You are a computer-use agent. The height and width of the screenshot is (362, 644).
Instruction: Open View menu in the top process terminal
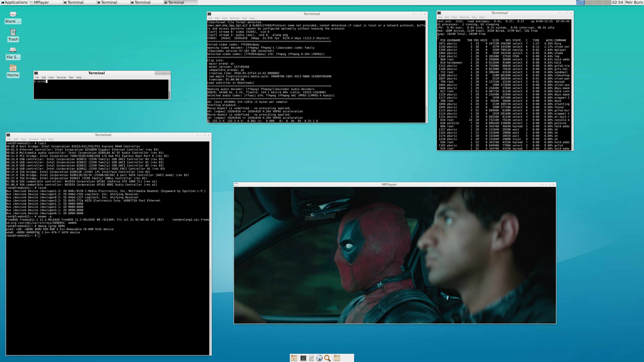pos(454,17)
